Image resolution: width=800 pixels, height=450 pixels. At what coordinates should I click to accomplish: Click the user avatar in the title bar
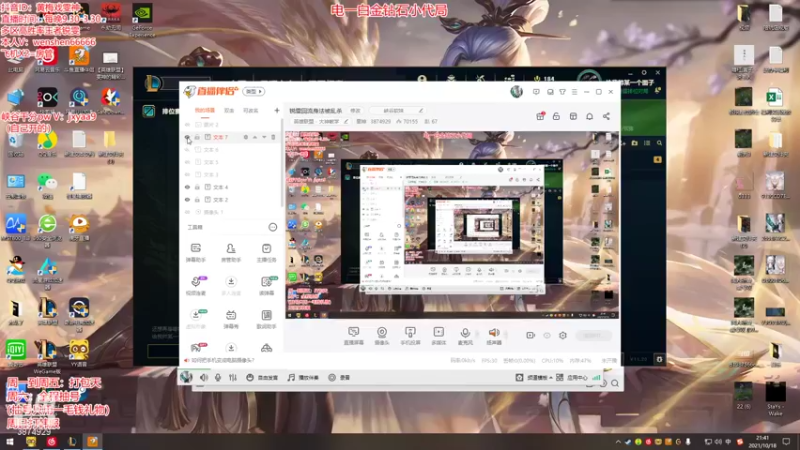[x=516, y=92]
